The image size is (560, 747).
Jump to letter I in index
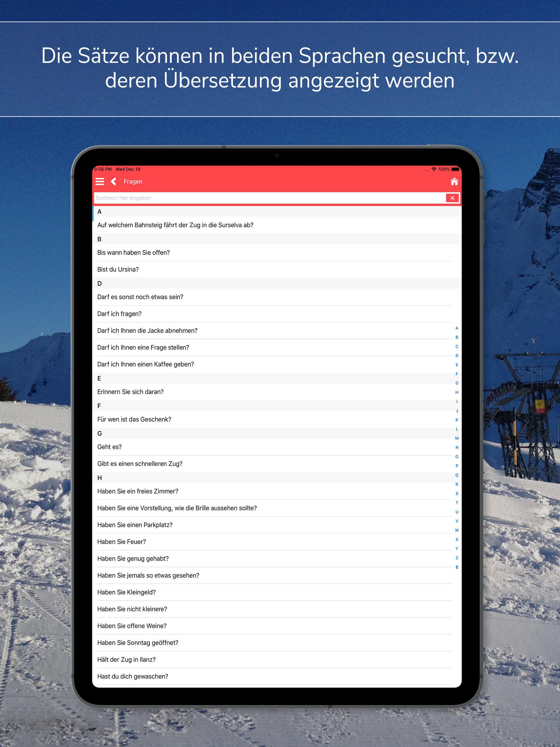pos(457,402)
